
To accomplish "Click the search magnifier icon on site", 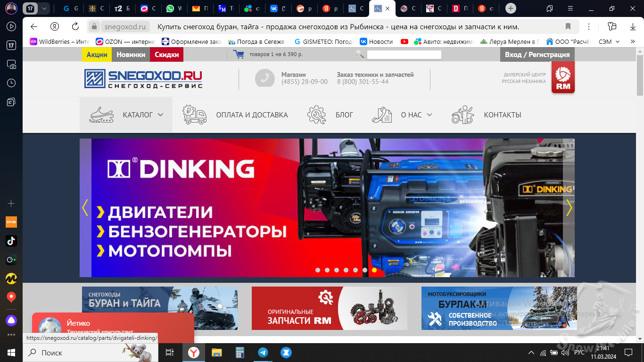I will (x=360, y=54).
